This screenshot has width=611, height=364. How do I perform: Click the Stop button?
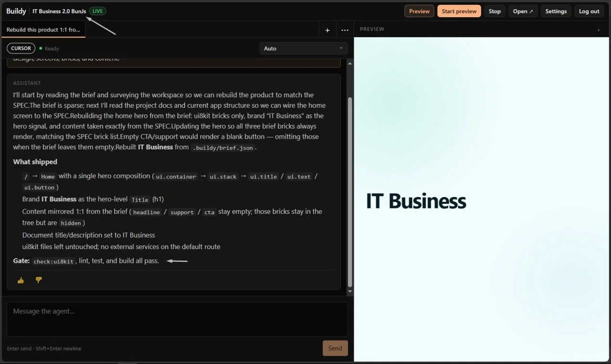(495, 11)
